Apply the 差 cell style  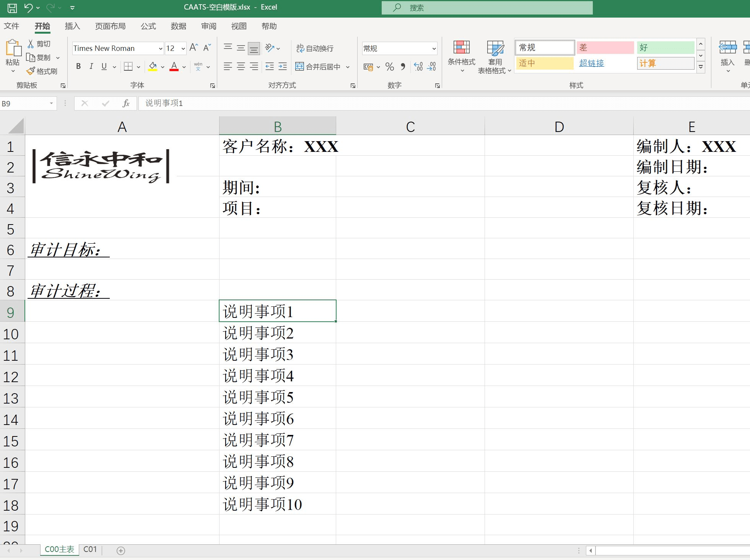(605, 47)
